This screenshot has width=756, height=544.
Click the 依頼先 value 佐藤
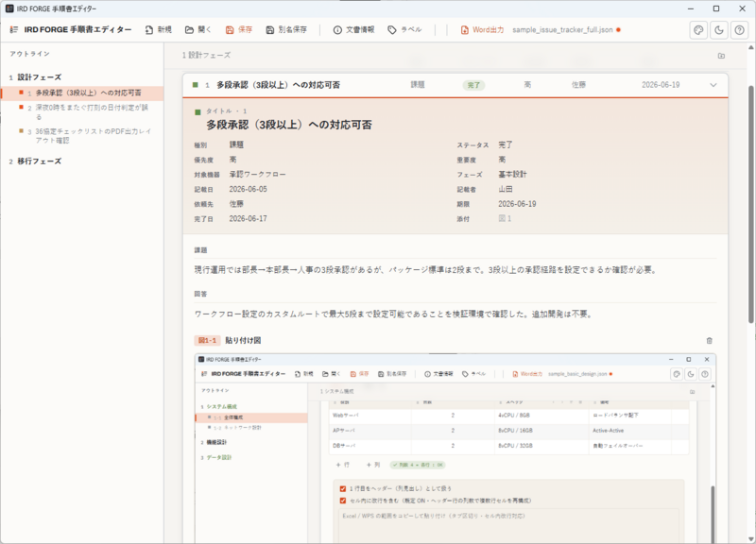[236, 204]
